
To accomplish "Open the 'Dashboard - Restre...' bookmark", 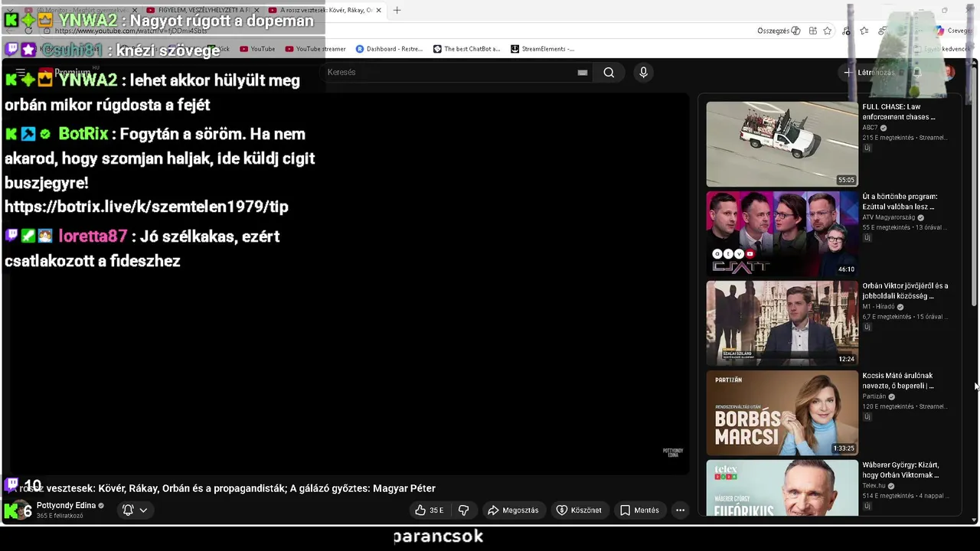I will (389, 49).
